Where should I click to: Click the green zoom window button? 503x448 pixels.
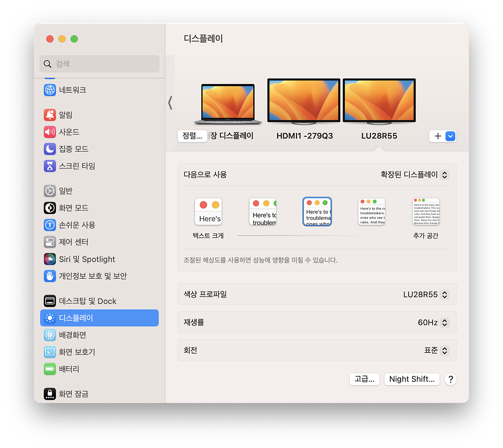tap(74, 39)
